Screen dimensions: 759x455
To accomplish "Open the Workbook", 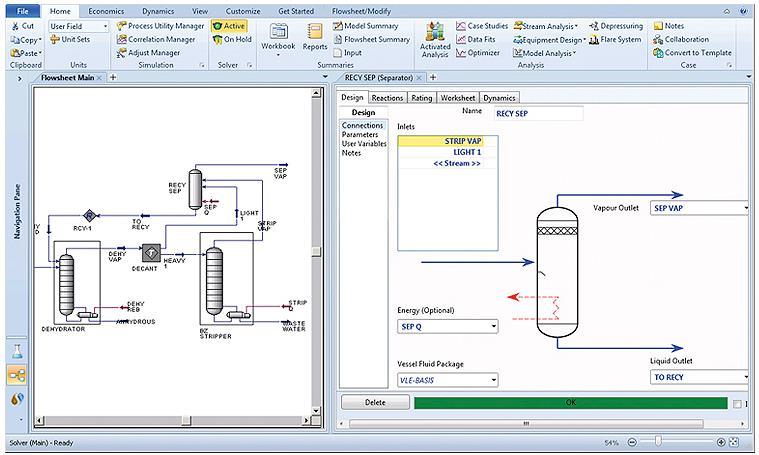I will tap(278, 38).
